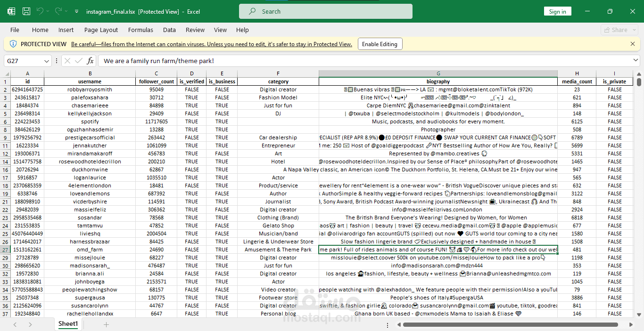Open the Redo history dropdown arrow

click(66, 11)
